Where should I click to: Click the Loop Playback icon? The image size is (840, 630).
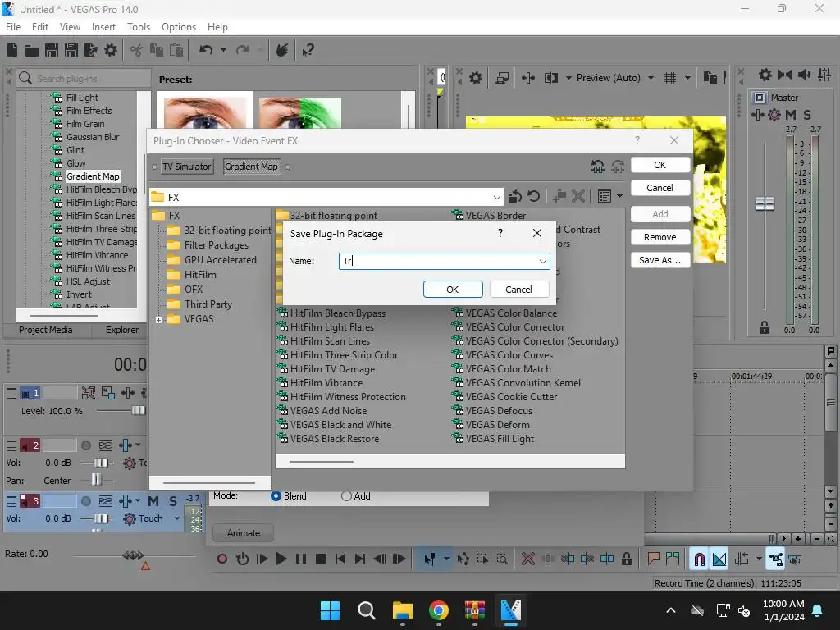coord(242,559)
